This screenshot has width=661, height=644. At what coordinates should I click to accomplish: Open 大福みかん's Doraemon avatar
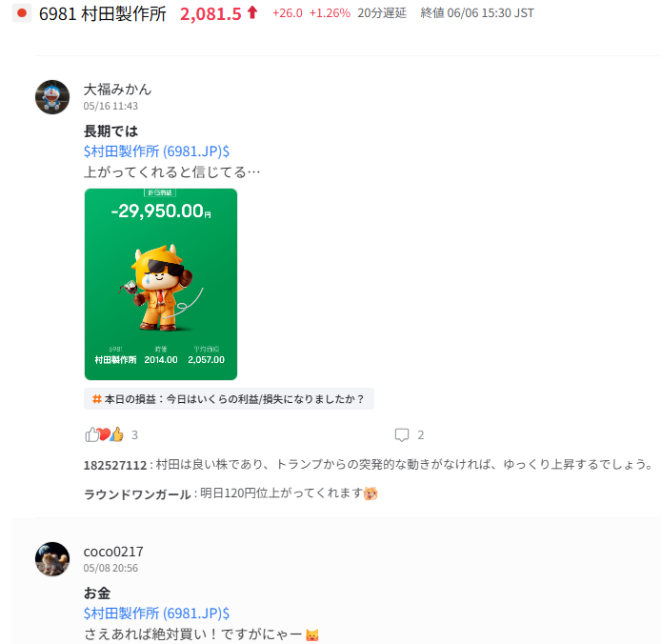point(52,97)
